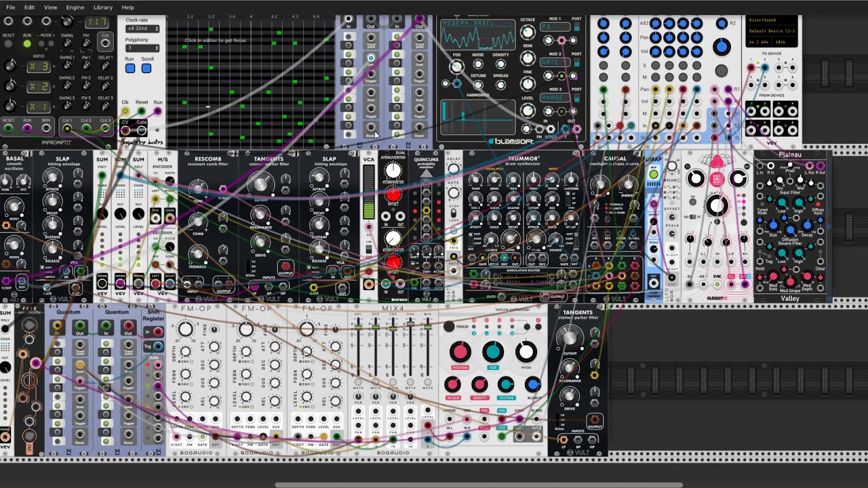Open the Clock rate dropdown
The width and height of the screenshot is (868, 488).
pyautogui.click(x=142, y=28)
